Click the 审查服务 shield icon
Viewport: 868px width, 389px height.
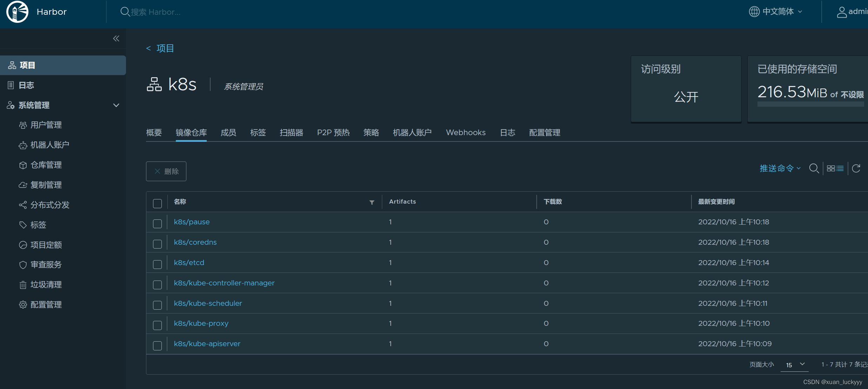[23, 265]
